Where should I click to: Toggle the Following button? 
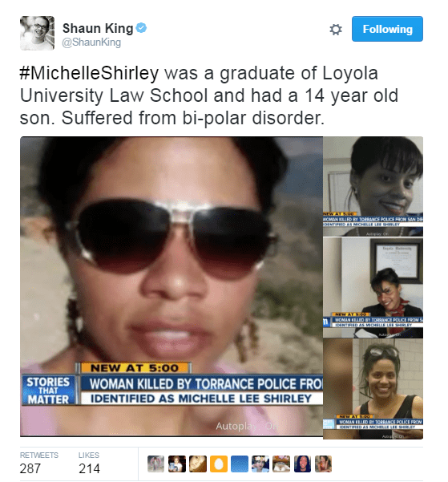[387, 29]
